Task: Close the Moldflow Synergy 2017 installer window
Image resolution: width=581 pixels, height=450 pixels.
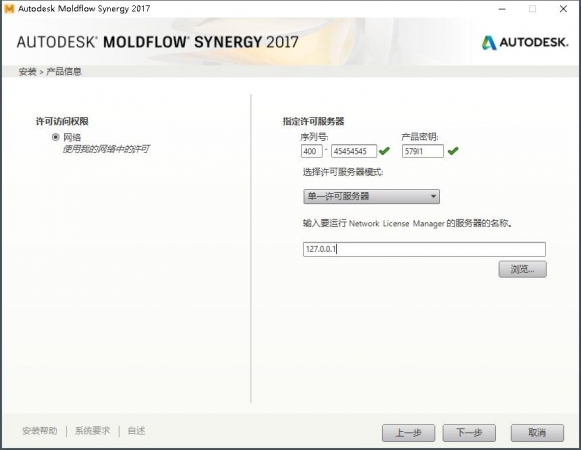Action: (563, 9)
